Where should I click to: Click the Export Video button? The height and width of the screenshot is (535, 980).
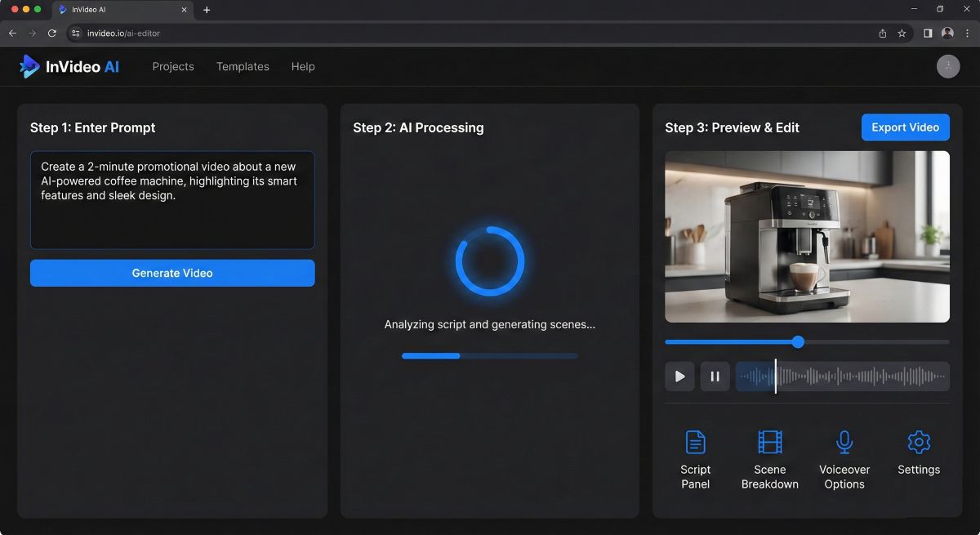(x=905, y=127)
